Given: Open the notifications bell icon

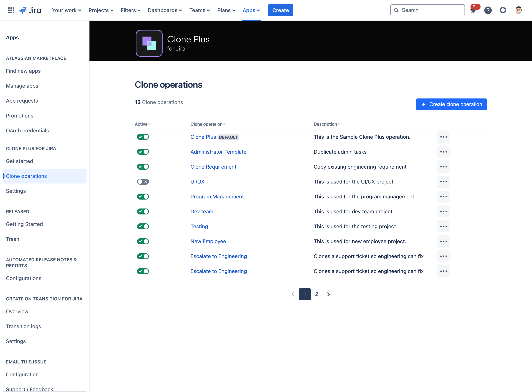Looking at the screenshot, I should (x=473, y=10).
